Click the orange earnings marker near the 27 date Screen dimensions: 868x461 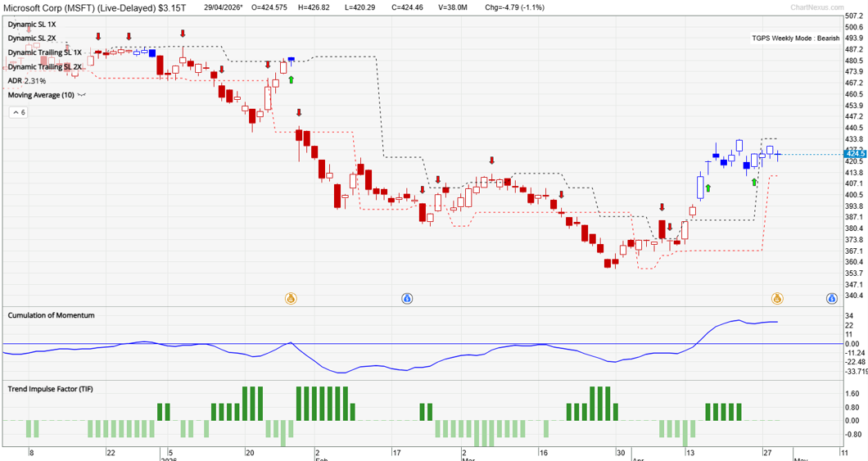[x=777, y=299]
